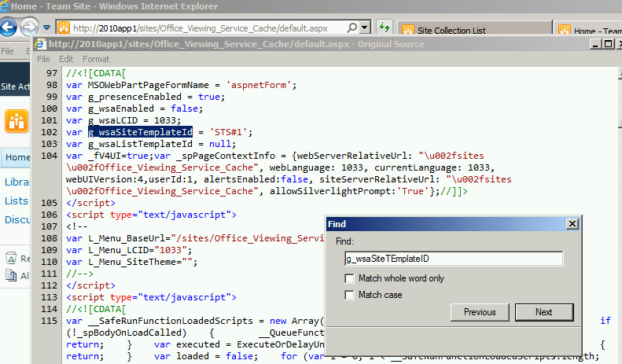
Task: Maximize the Original Source window
Action: (x=608, y=44)
